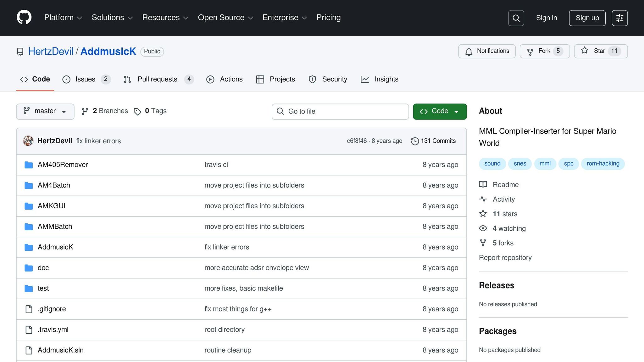644x362 pixels.
Task: Click the AMMBatch folder icon
Action: coord(29,227)
